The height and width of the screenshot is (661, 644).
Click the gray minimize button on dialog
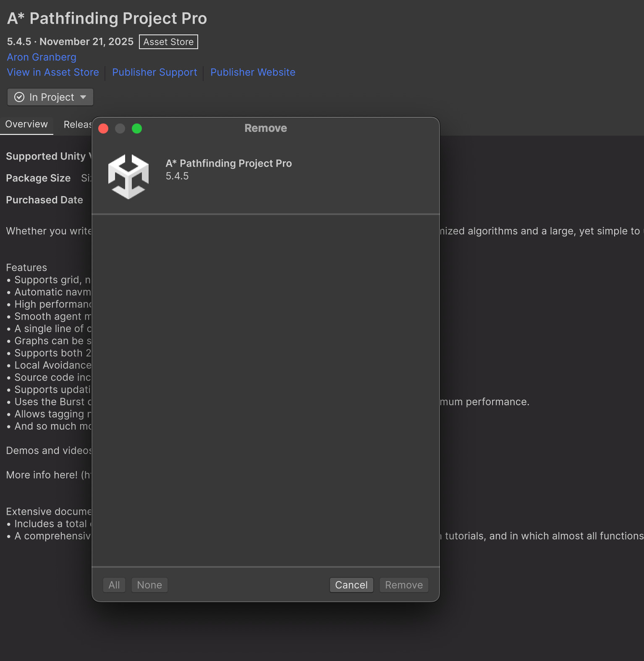[120, 129]
